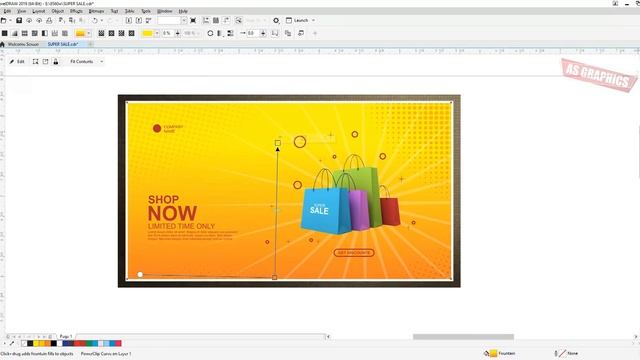Select the Page 1 tab

point(66,337)
